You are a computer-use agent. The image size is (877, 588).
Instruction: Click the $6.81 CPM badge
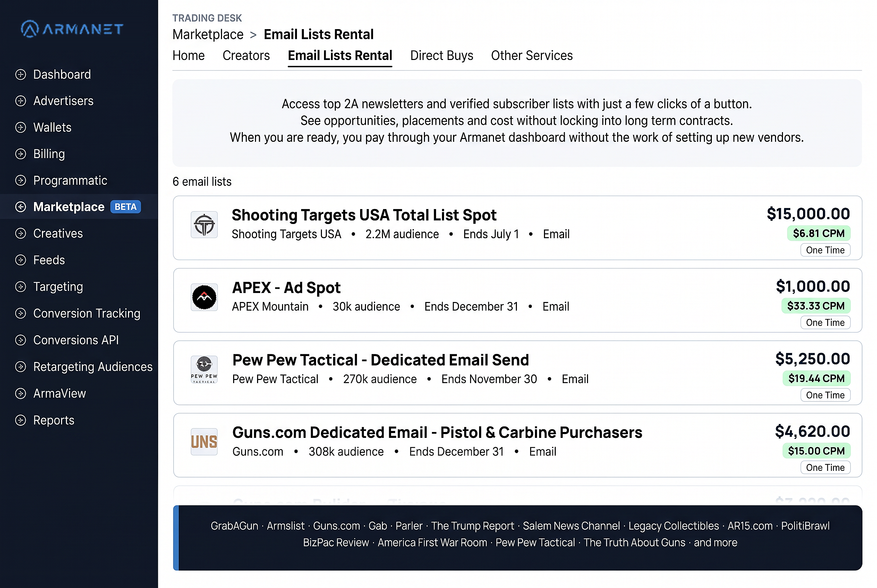point(818,234)
